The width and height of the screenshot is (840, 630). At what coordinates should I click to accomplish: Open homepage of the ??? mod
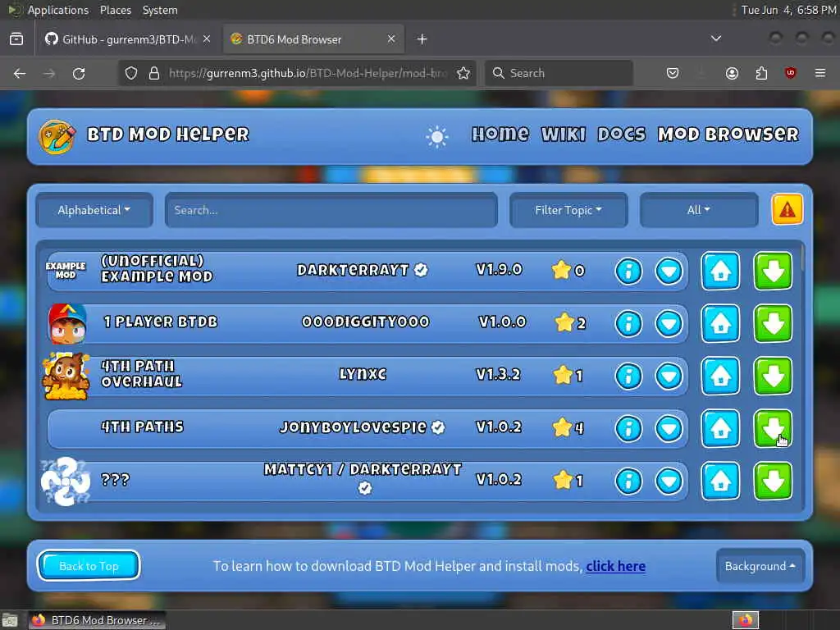[x=720, y=481]
